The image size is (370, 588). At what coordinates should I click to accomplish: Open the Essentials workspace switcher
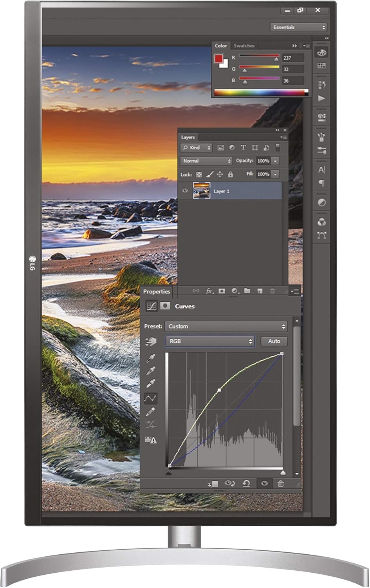tap(298, 27)
